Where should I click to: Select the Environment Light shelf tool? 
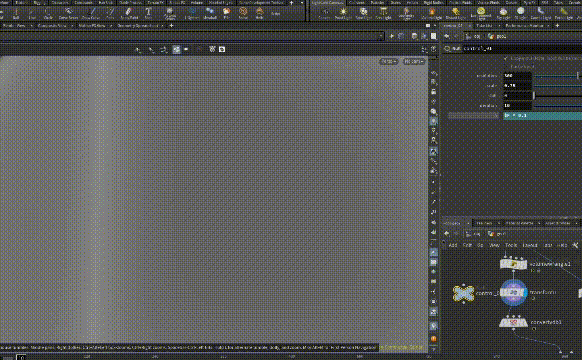tap(481, 13)
